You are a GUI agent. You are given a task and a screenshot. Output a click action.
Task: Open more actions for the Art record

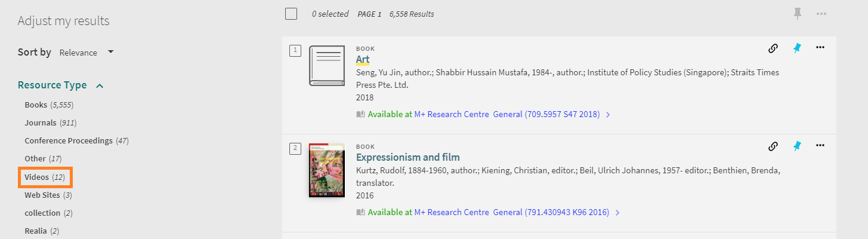click(820, 48)
